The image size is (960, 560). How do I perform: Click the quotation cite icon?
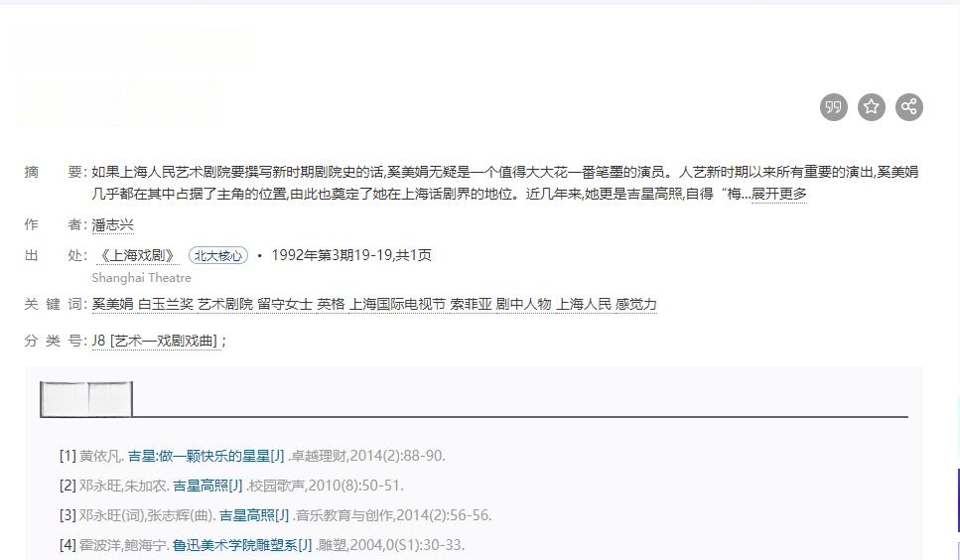click(x=833, y=107)
